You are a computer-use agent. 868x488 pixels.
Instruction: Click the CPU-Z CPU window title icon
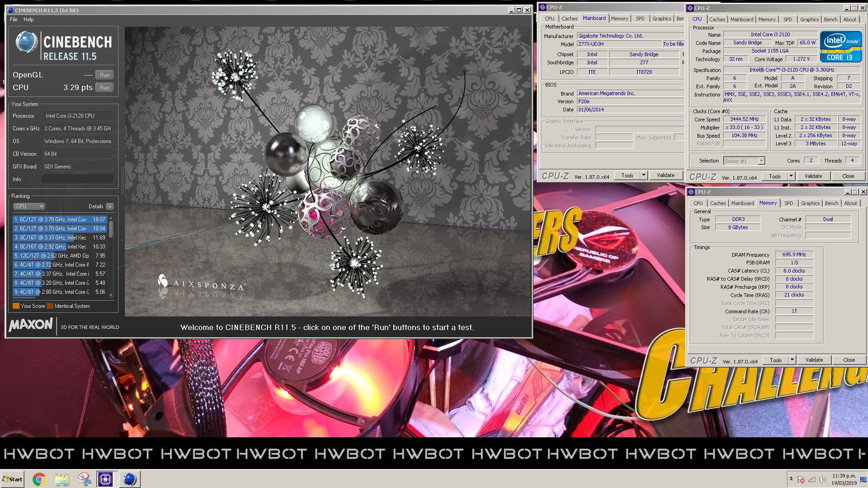(690, 8)
